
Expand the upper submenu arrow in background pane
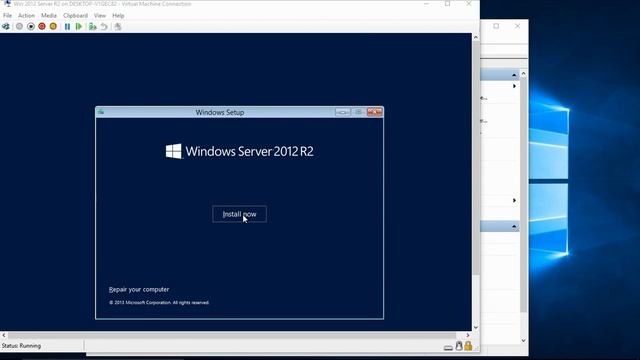[514, 86]
